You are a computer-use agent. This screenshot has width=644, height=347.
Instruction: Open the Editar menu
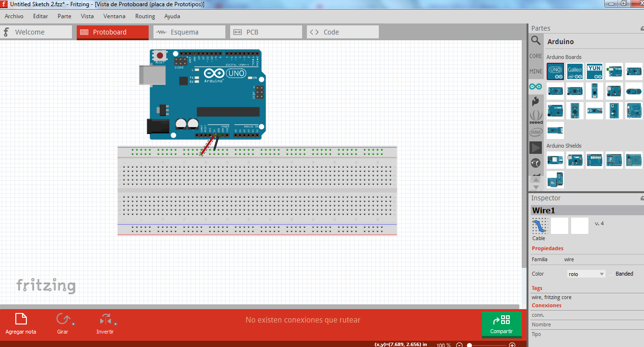[x=40, y=16]
